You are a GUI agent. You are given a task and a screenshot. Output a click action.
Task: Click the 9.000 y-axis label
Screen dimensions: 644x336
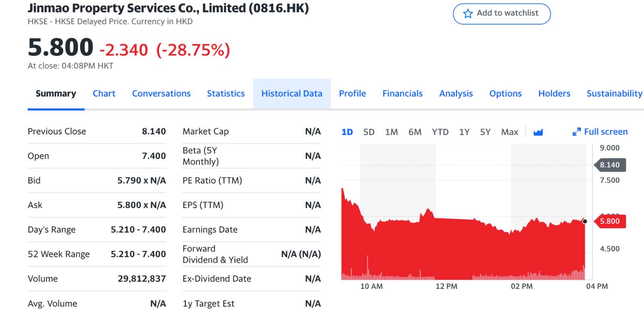coord(610,148)
